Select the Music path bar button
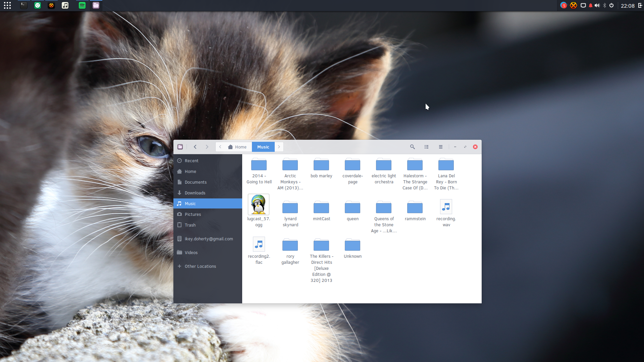 point(263,147)
